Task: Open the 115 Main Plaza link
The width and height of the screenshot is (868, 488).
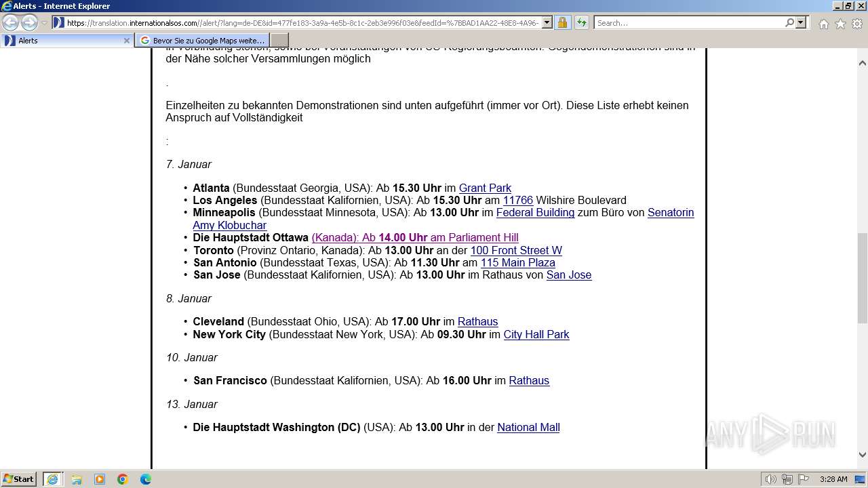Action: 518,263
